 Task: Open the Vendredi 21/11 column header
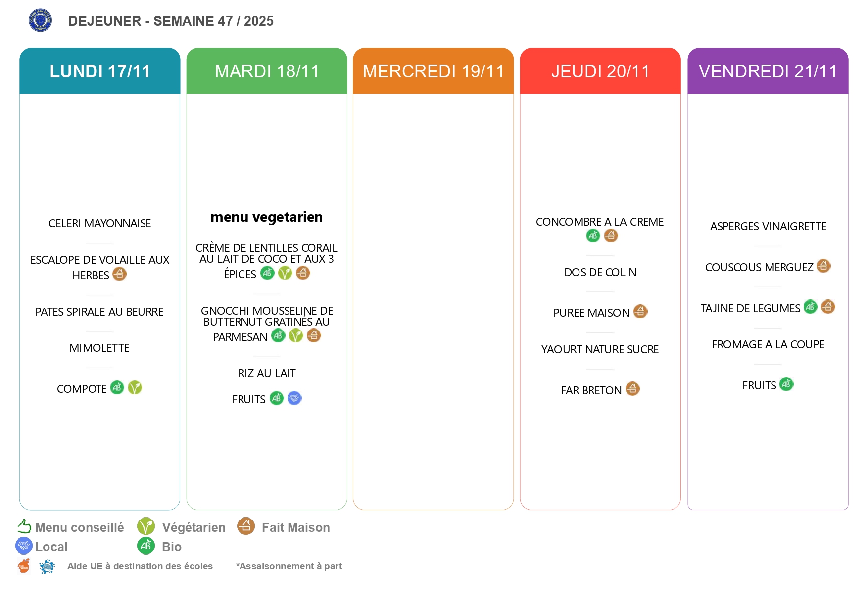pyautogui.click(x=768, y=71)
